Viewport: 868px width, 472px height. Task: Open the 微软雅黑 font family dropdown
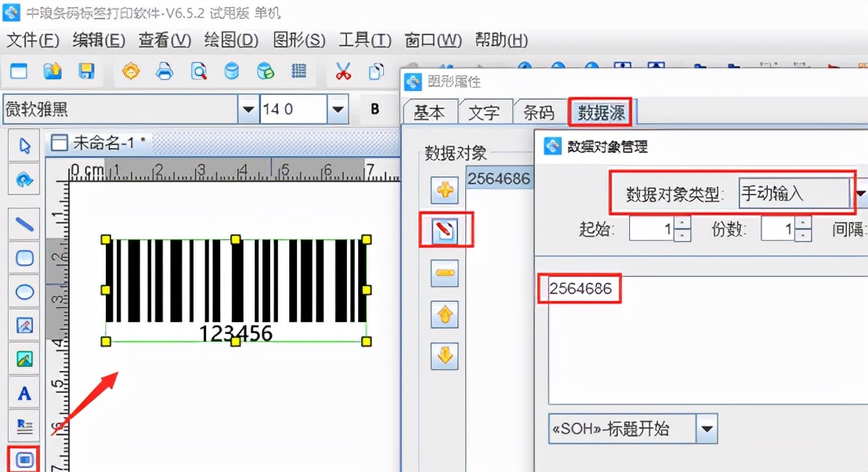point(249,108)
